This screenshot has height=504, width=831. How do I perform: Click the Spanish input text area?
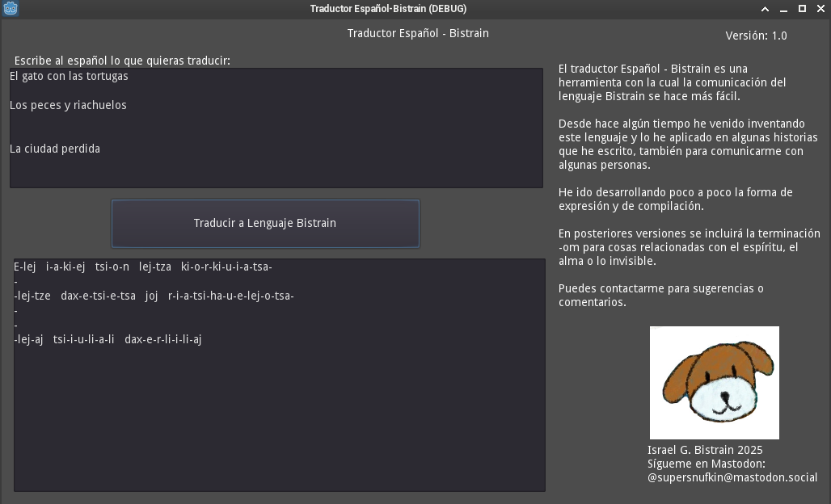tap(276, 128)
